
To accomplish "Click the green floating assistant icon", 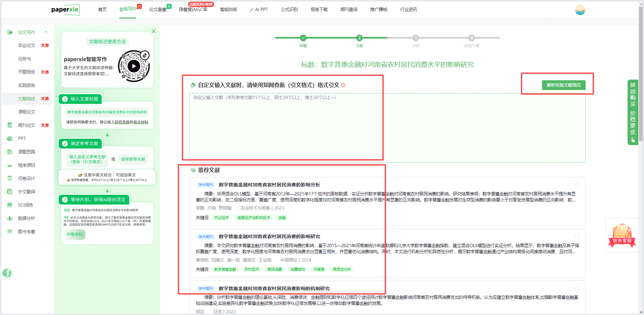I will coord(7,273).
